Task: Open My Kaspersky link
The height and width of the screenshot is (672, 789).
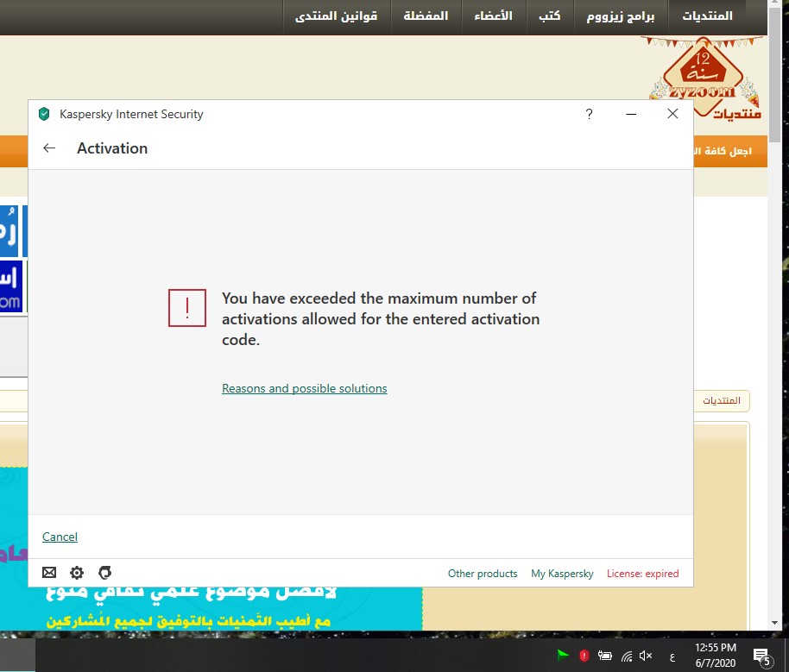Action: coord(562,574)
